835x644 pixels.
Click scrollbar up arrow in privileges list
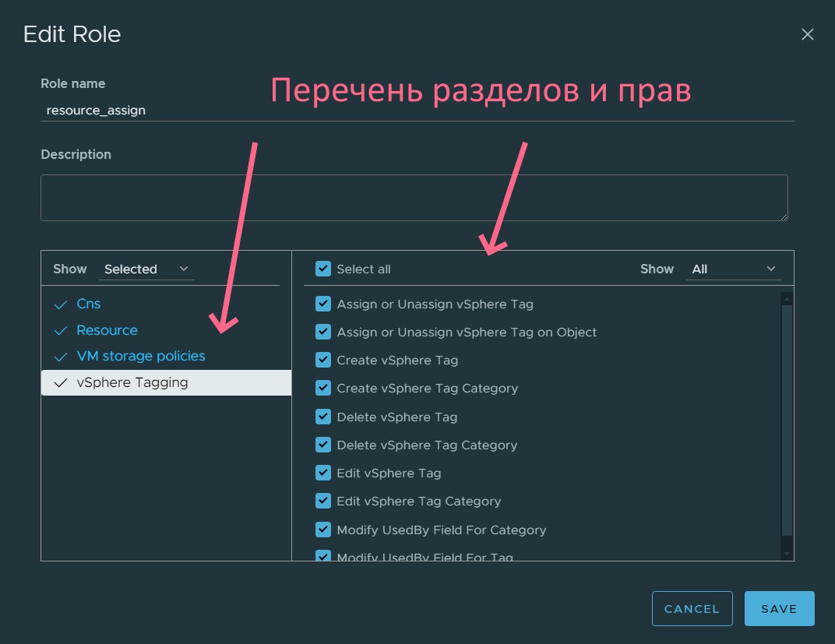(x=787, y=298)
